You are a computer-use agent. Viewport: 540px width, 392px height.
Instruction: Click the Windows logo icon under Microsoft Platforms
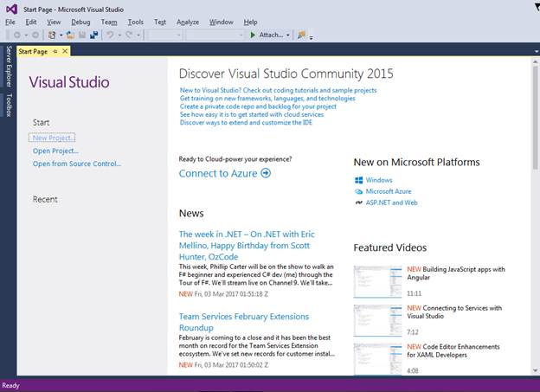358,180
